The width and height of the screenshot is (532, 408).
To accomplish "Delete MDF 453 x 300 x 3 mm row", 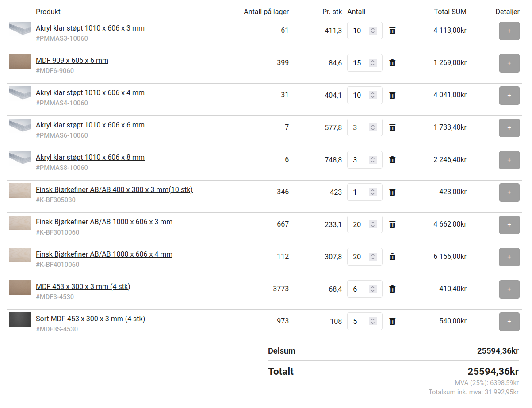I will (392, 289).
